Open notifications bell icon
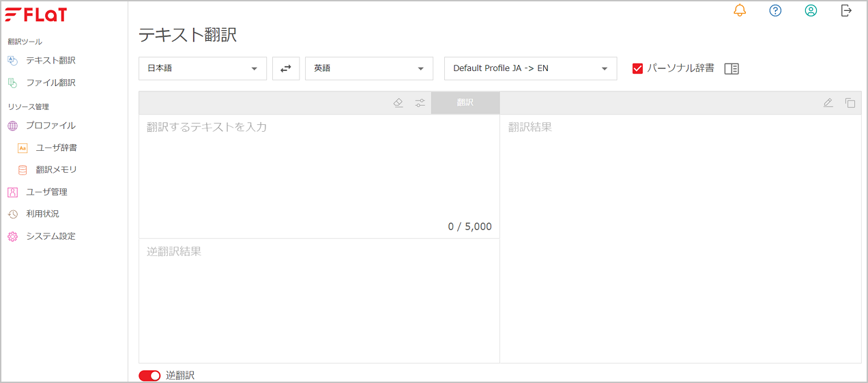The height and width of the screenshot is (383, 868). pos(740,10)
